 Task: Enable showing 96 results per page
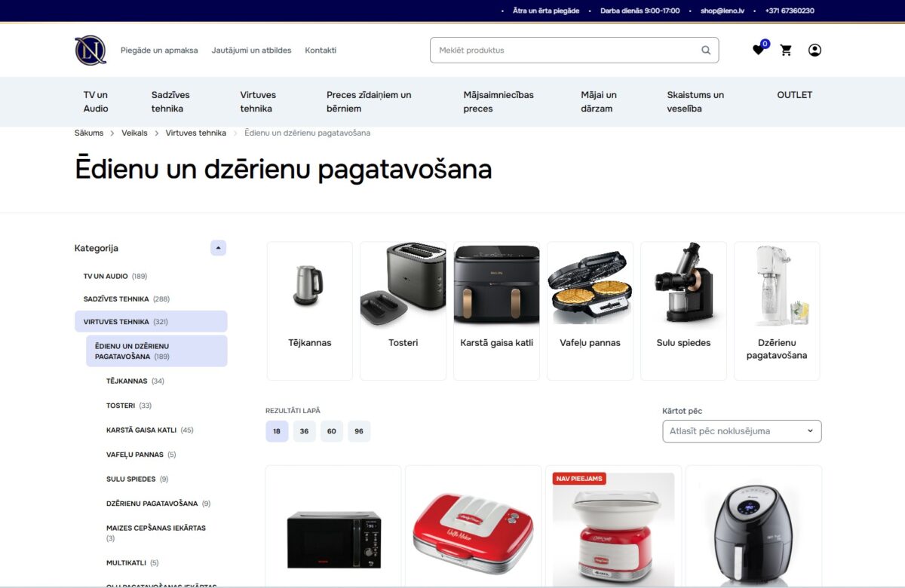pos(358,430)
